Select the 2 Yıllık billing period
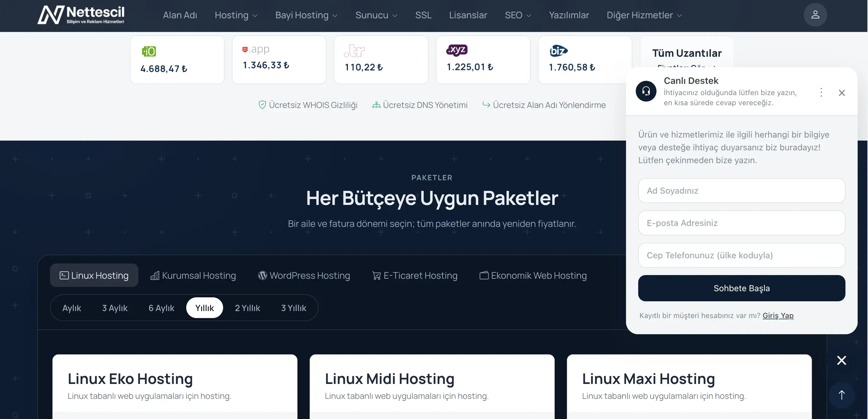The width and height of the screenshot is (868, 419). 247,308
